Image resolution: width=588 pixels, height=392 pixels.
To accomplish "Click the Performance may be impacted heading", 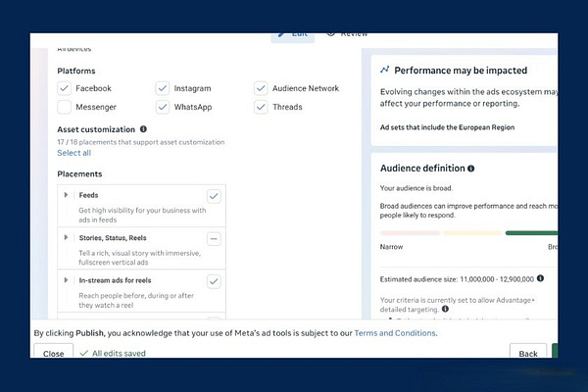I will (461, 71).
